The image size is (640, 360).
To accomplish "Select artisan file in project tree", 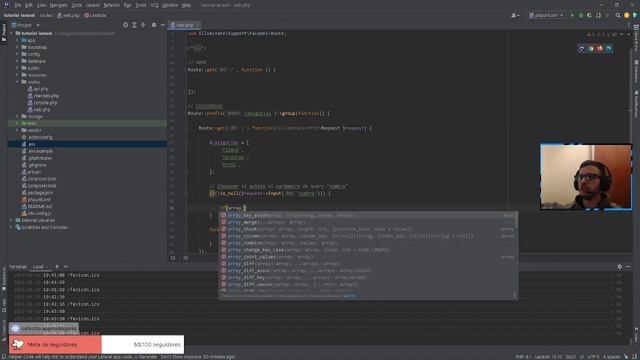I will click(31, 172).
